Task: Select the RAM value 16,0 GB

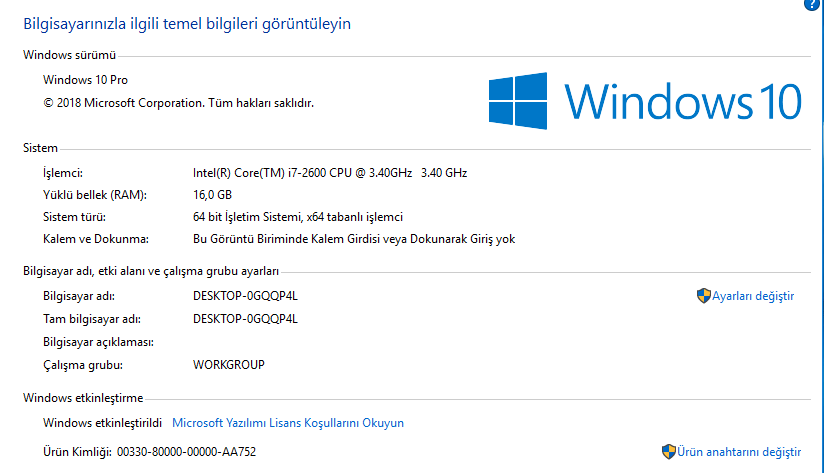Action: pyautogui.click(x=212, y=195)
